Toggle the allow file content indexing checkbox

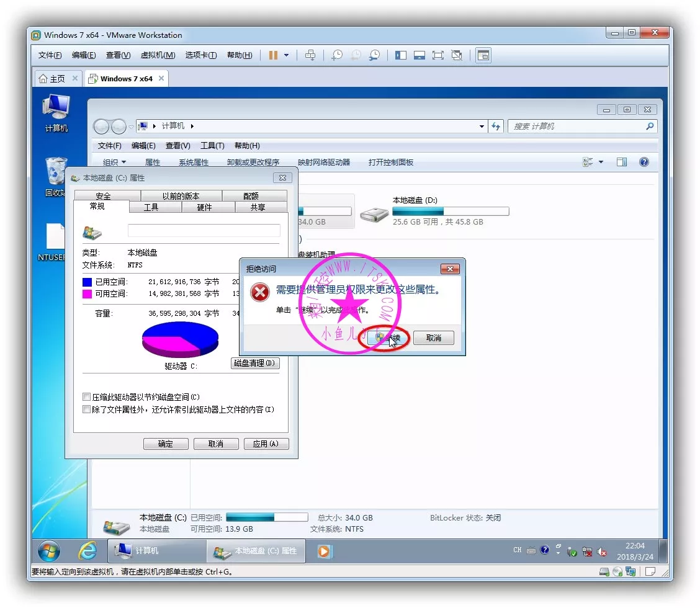click(87, 409)
